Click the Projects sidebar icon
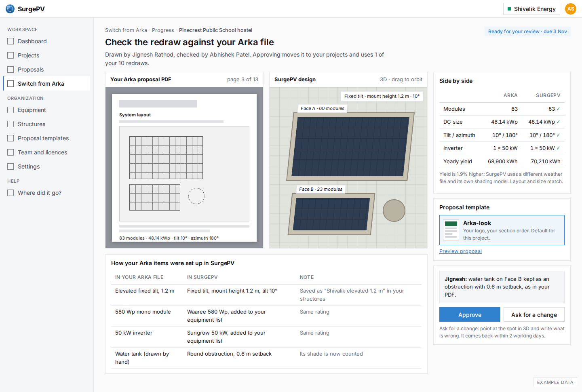Viewport: 582px width, 392px height. (x=11, y=55)
